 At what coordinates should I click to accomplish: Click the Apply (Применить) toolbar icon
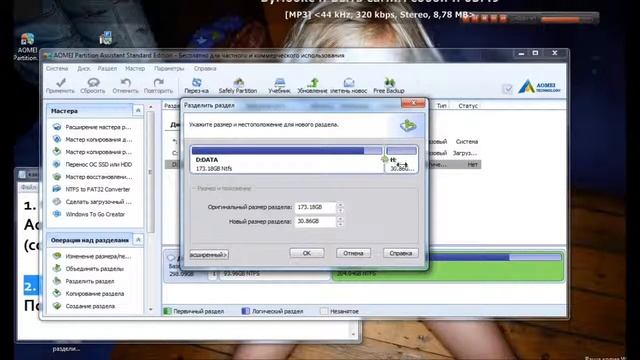(60, 86)
